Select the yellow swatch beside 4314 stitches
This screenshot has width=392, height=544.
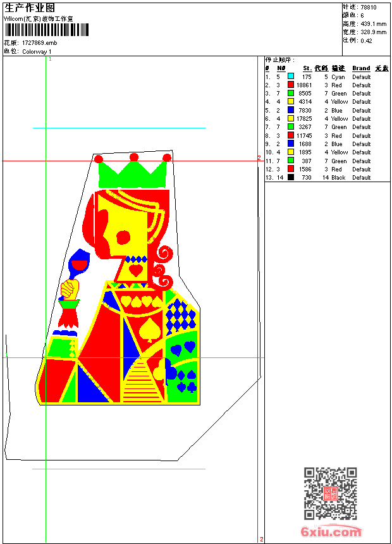pos(291,101)
